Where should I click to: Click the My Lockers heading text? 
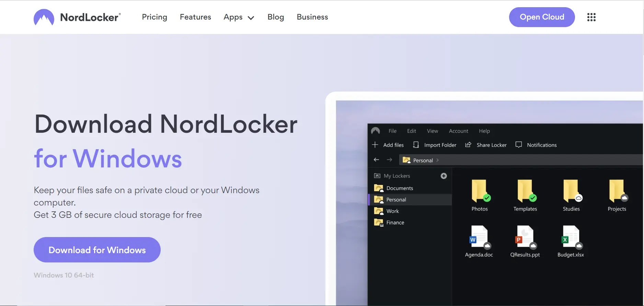[x=397, y=176]
